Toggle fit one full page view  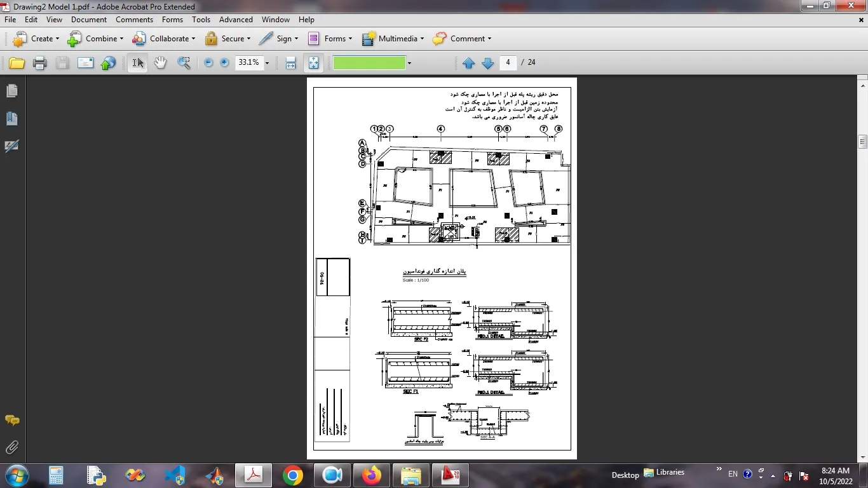coord(313,63)
